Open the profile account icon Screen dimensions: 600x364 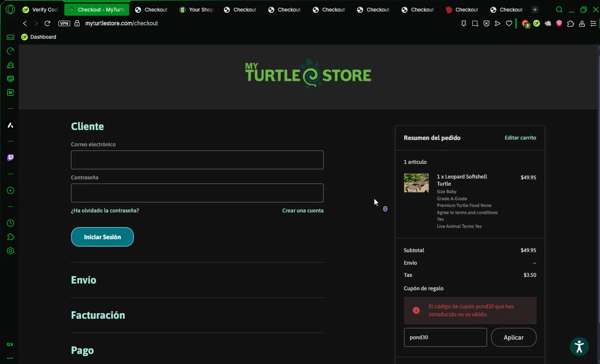(x=582, y=24)
